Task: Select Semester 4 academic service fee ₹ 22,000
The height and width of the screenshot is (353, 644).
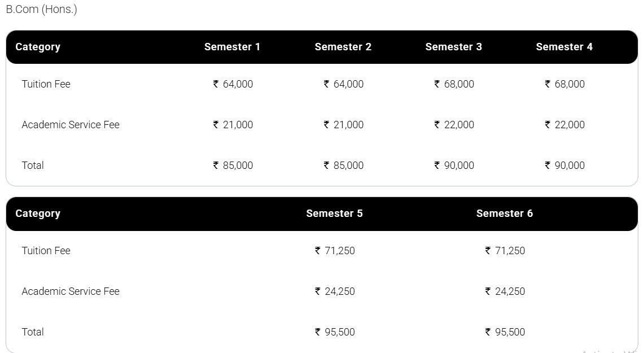Action: 565,125
